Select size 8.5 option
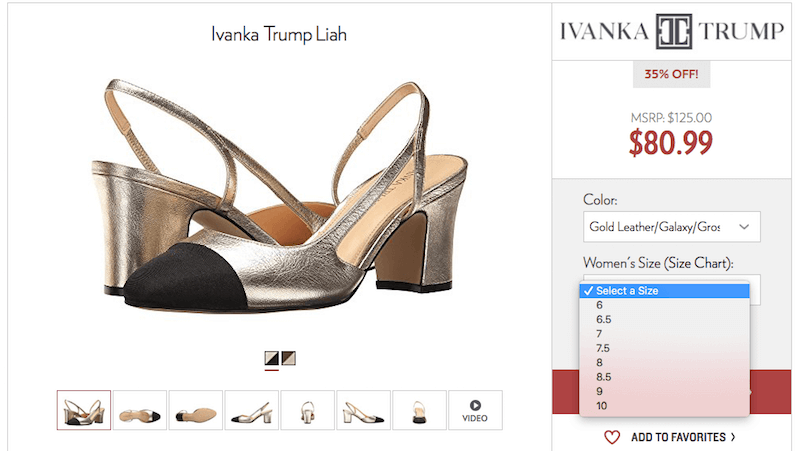Screen dimensions: 800x451 coord(664,377)
